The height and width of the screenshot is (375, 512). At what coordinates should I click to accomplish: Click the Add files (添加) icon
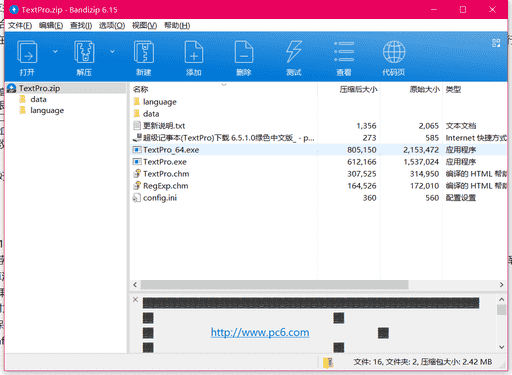194,52
